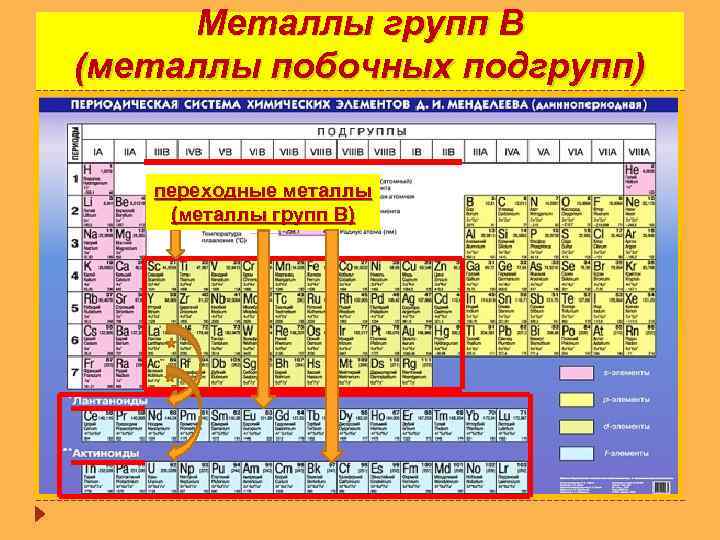Screen dimensions: 720x540
Task: Click the orange triangle navigation button
Action: [x=40, y=513]
